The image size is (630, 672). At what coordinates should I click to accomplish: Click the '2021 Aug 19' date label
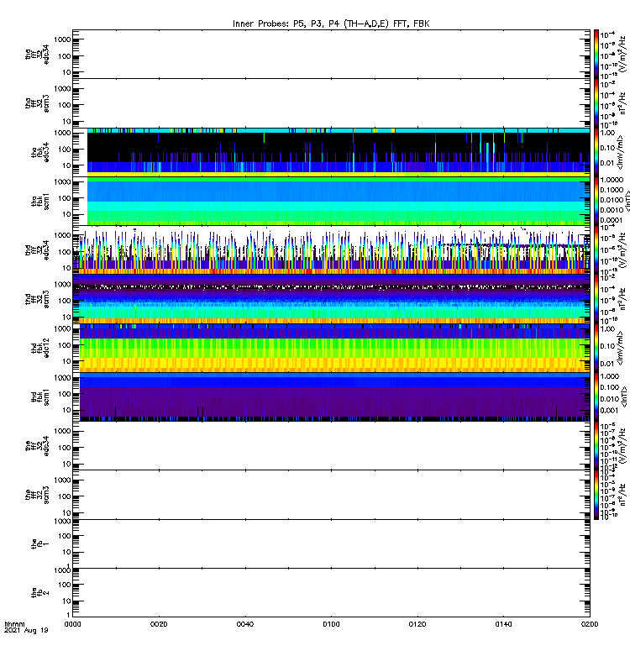26,631
